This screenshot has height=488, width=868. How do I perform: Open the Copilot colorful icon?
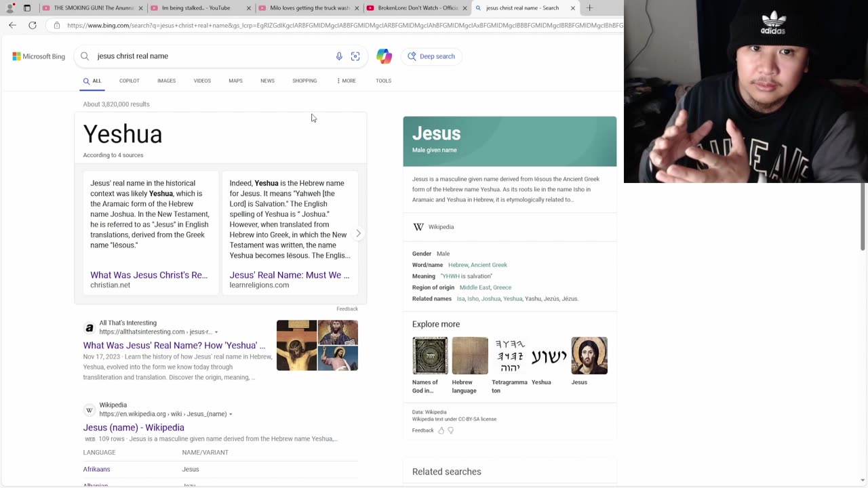384,56
